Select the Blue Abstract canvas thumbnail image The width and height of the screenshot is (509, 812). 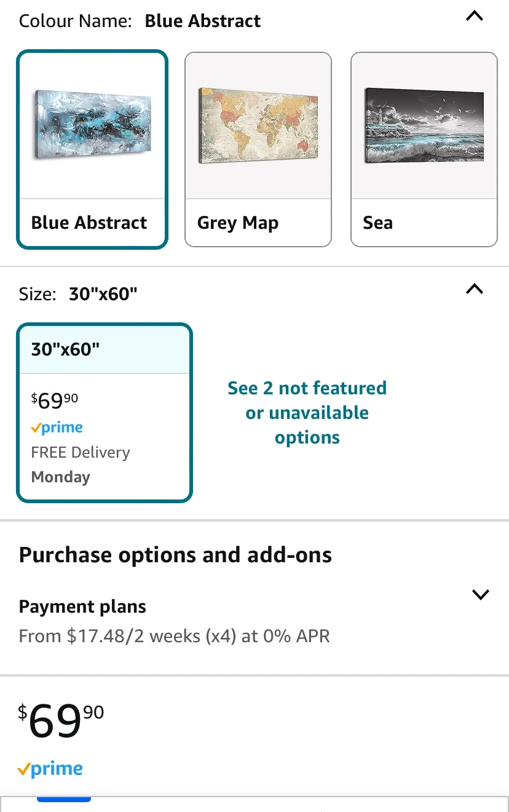click(x=92, y=124)
